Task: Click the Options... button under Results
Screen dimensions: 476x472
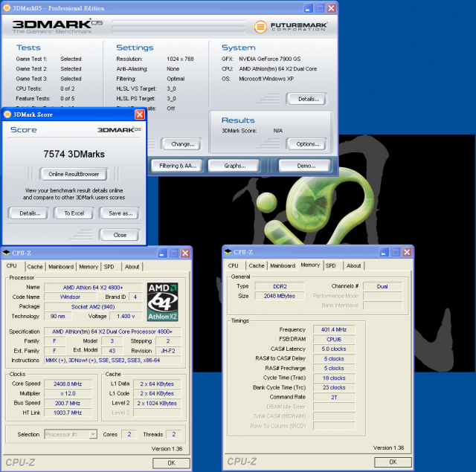Action: pyautogui.click(x=307, y=144)
